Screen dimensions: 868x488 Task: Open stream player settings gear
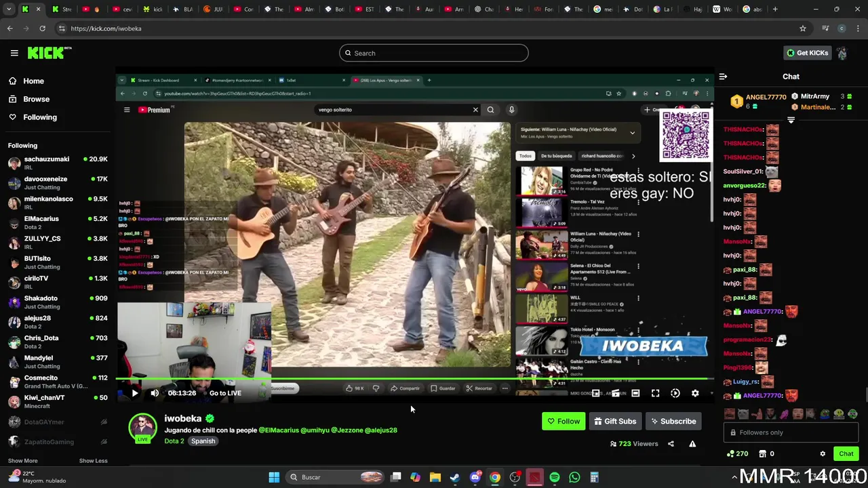pyautogui.click(x=695, y=393)
